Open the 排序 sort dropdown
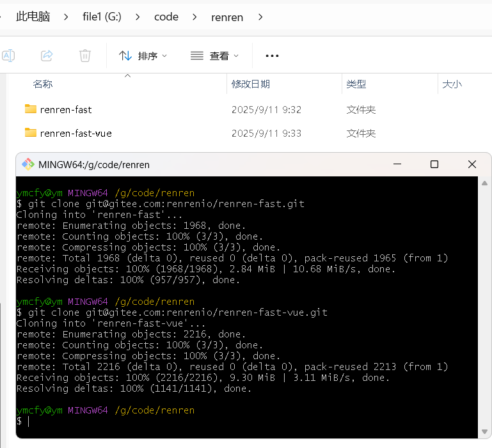 click(143, 56)
